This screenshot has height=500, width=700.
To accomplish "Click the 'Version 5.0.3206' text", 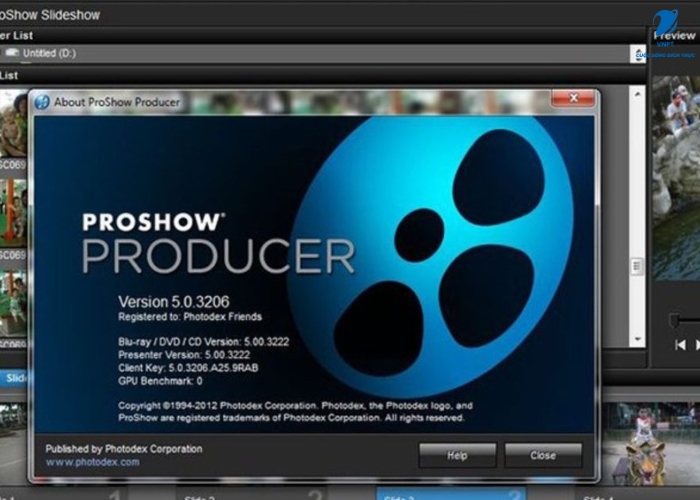I will click(x=174, y=302).
